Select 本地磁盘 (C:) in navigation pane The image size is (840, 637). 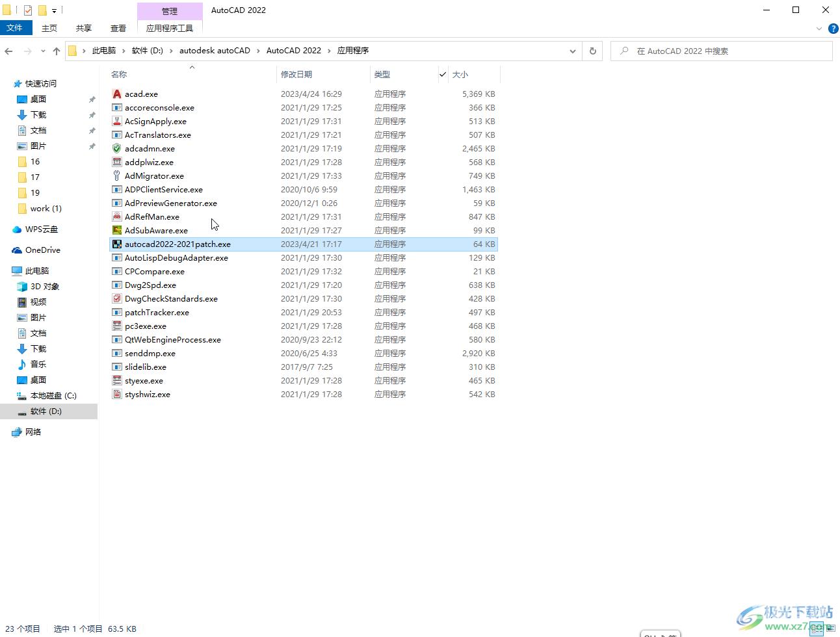click(x=53, y=396)
